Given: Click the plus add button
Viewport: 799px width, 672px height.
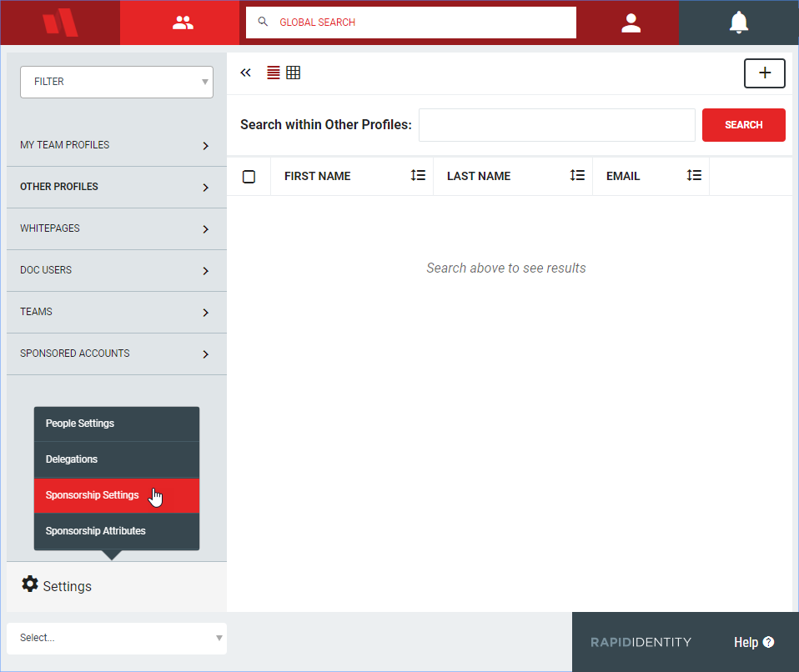Looking at the screenshot, I should [764, 73].
